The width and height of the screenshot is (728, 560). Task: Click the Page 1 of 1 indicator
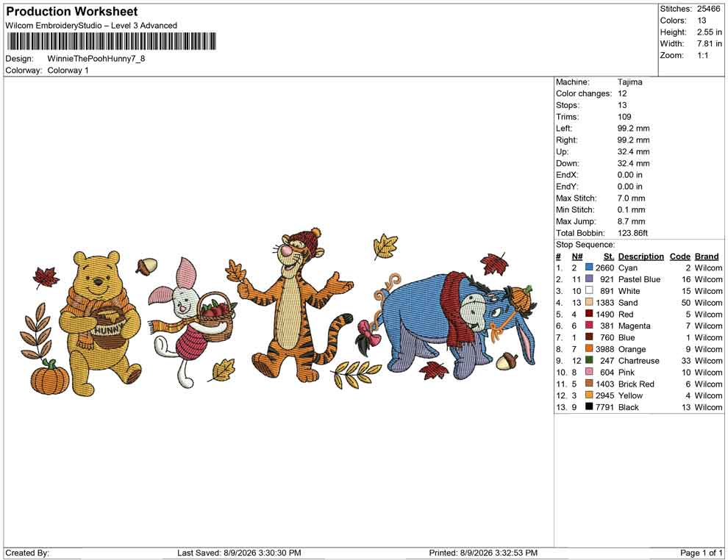click(x=701, y=553)
